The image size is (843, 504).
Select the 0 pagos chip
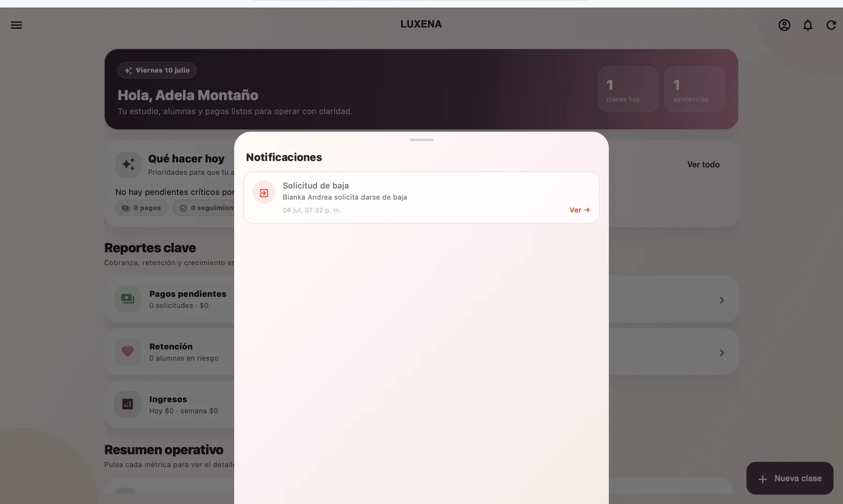(x=141, y=208)
